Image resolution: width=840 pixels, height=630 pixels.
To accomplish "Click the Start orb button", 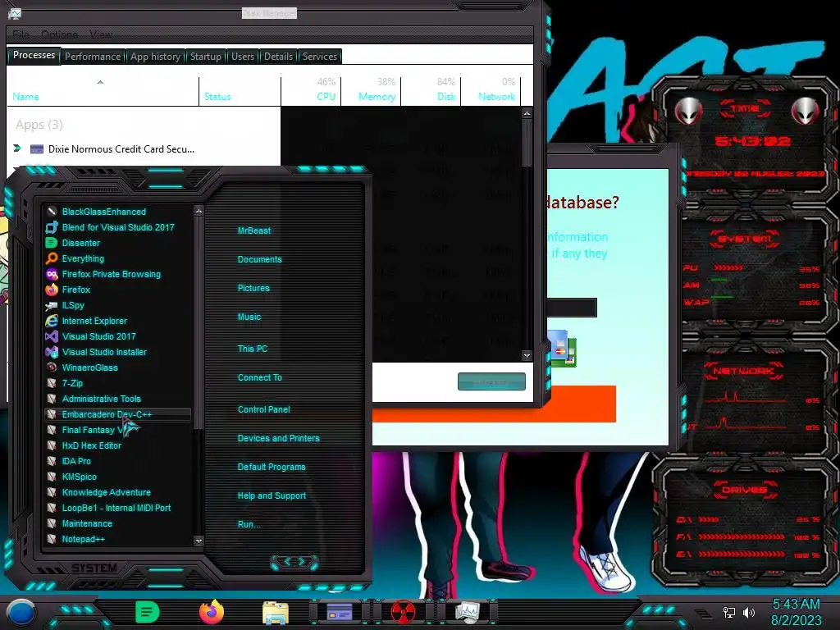I will tap(21, 612).
